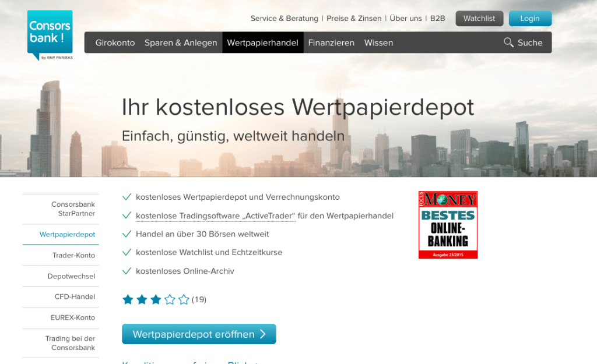Click the chevron arrow on eröffnen button
The image size is (597, 364).
pyautogui.click(x=263, y=334)
